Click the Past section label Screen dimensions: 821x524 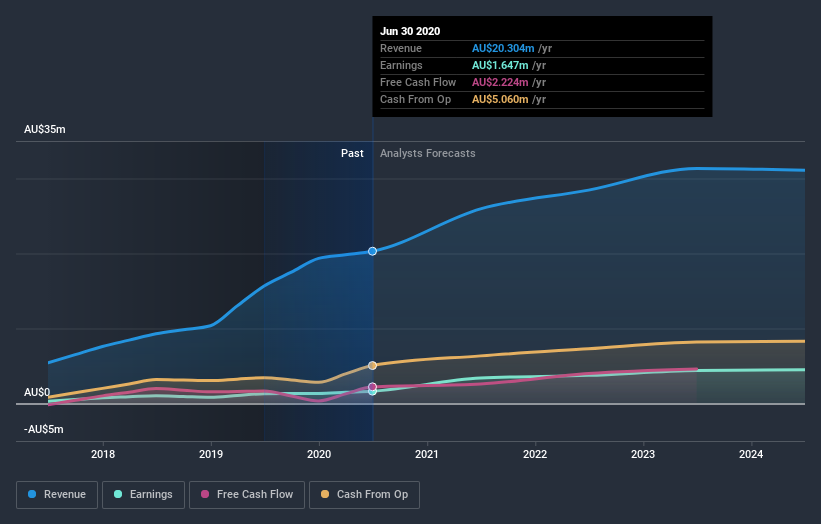tap(352, 153)
